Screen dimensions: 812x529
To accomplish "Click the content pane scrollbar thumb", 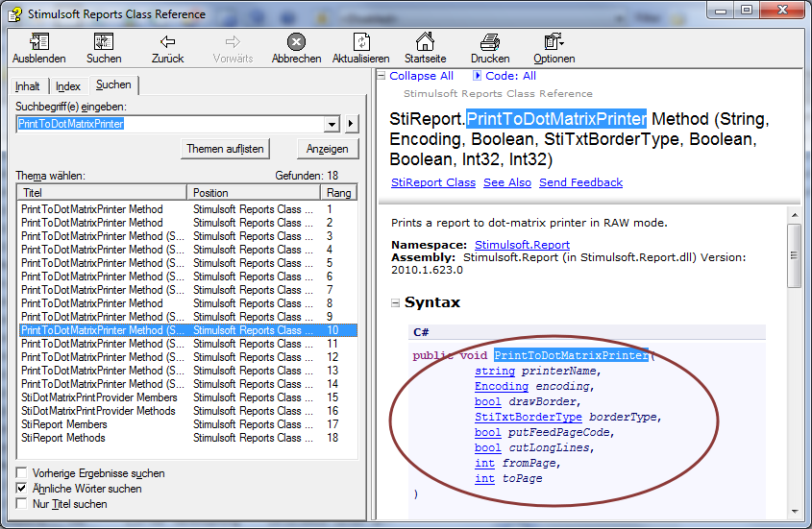I will pyautogui.click(x=794, y=255).
